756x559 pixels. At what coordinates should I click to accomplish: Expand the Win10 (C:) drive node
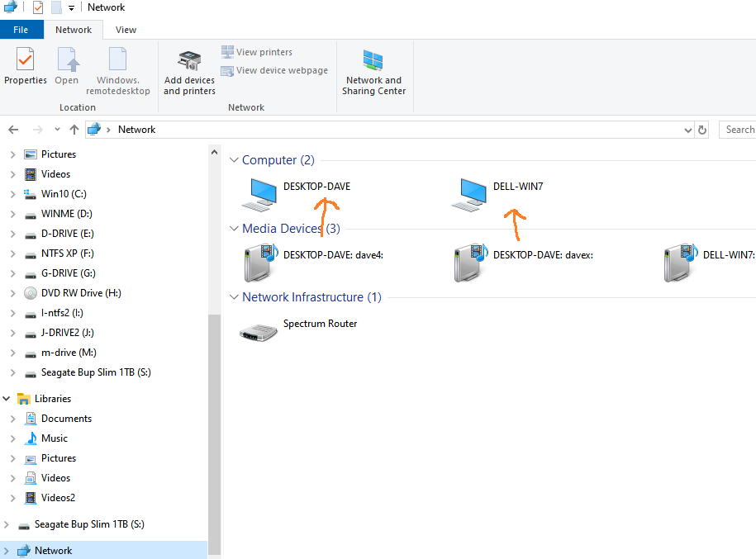tap(13, 194)
